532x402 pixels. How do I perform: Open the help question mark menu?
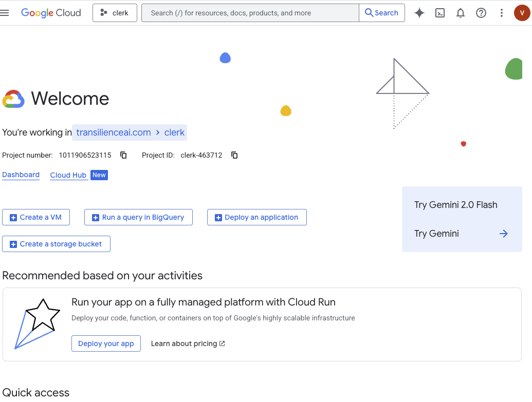pyautogui.click(x=481, y=13)
